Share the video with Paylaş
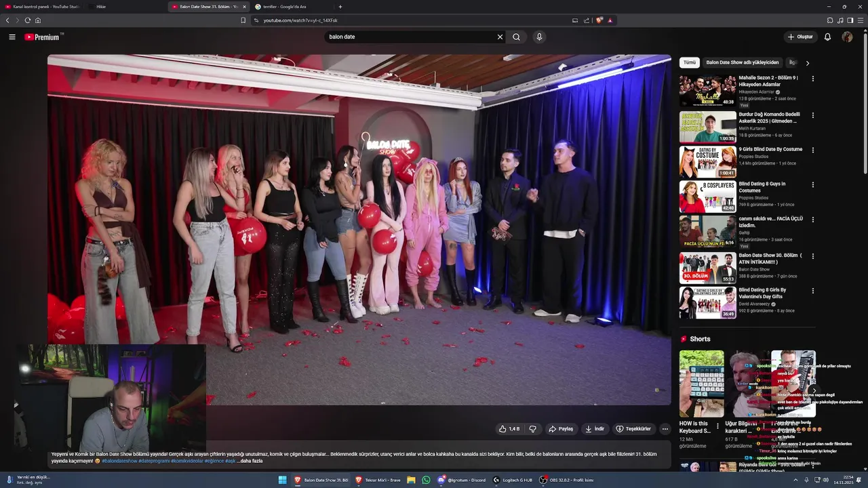868x488 pixels. (x=561, y=429)
